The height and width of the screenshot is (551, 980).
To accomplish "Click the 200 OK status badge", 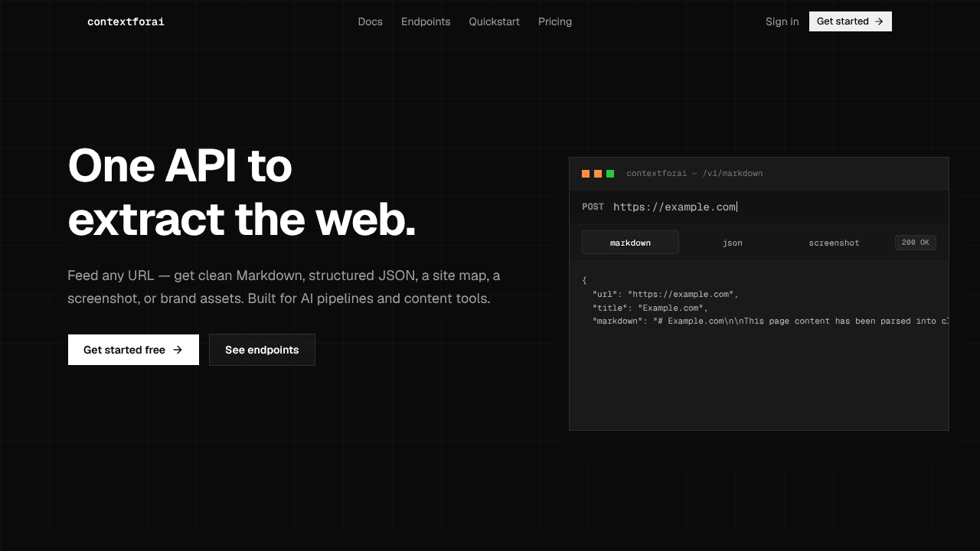I will point(916,243).
